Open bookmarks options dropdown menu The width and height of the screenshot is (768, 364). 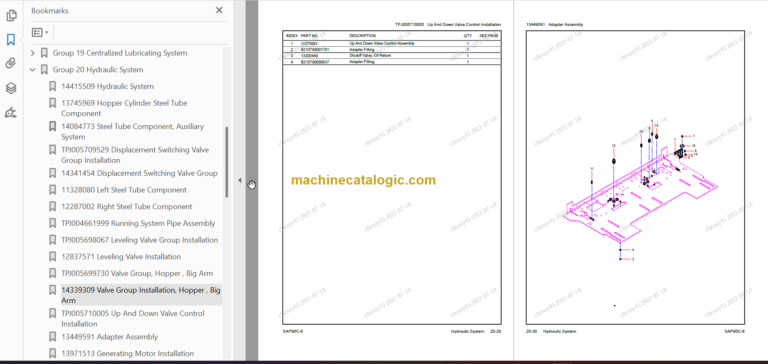(x=40, y=33)
